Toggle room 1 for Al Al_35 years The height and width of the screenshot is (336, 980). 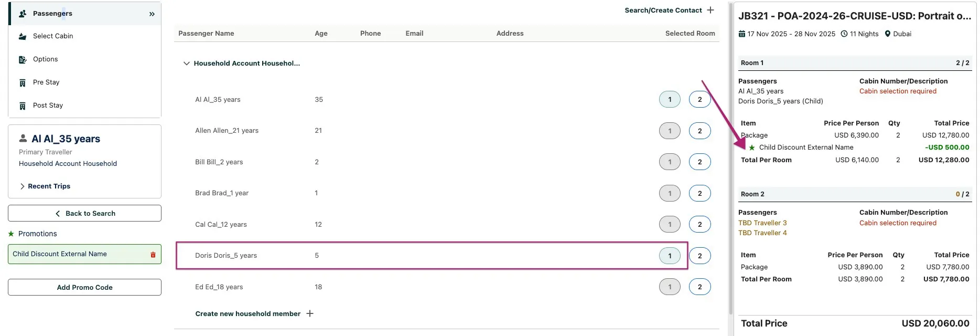pyautogui.click(x=670, y=99)
